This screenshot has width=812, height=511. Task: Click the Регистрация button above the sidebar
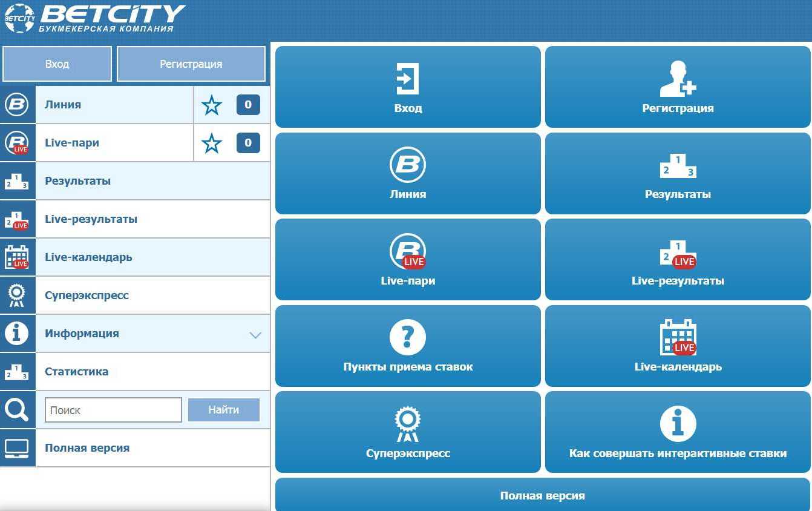[191, 64]
